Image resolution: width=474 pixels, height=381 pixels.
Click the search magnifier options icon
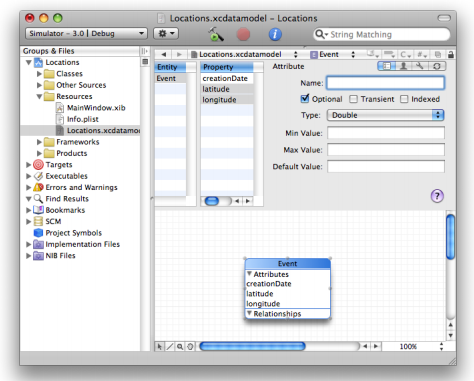click(321, 34)
